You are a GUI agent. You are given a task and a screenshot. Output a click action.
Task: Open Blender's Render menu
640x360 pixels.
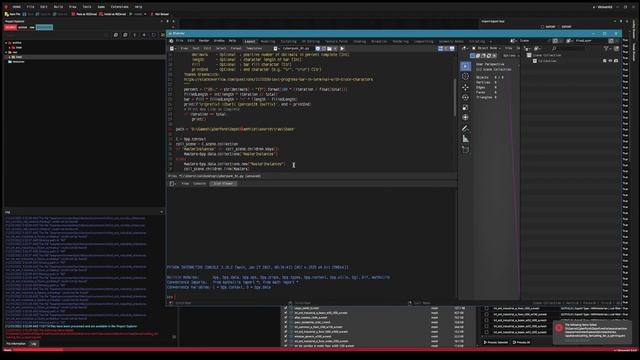(204, 41)
